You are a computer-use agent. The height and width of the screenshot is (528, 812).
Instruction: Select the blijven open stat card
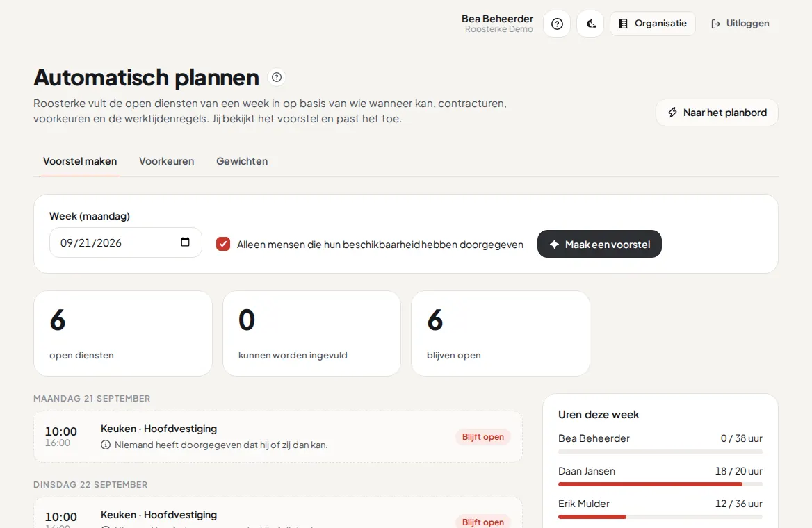pyautogui.click(x=501, y=333)
